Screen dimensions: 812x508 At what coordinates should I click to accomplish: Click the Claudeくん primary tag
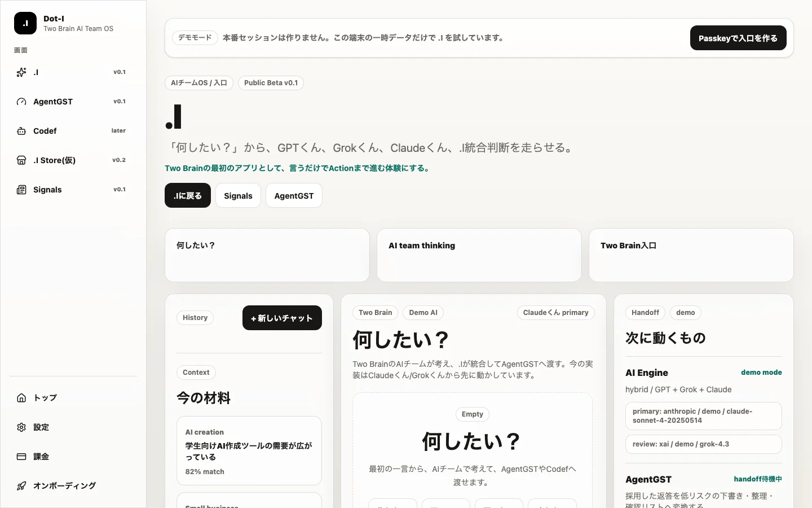pos(556,313)
